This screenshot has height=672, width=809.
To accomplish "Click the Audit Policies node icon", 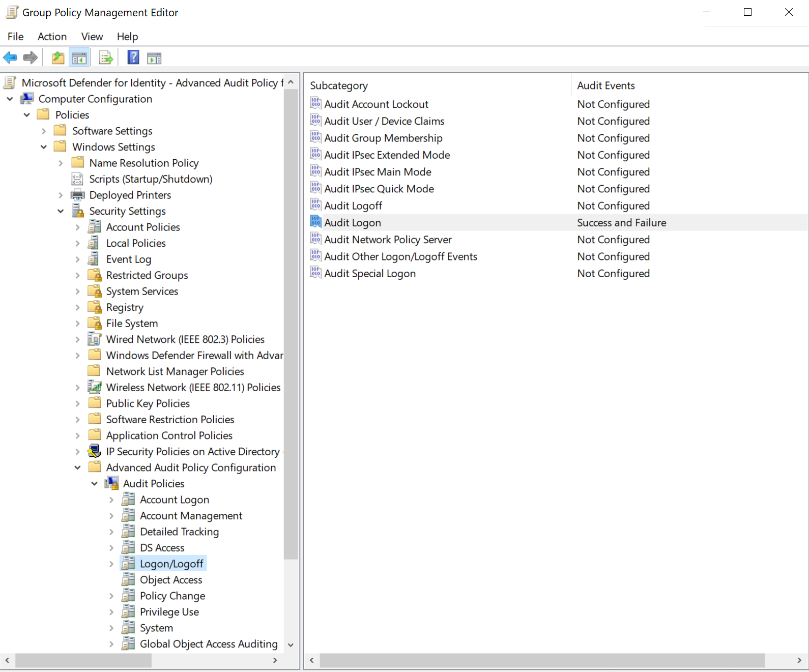I will click(x=111, y=483).
